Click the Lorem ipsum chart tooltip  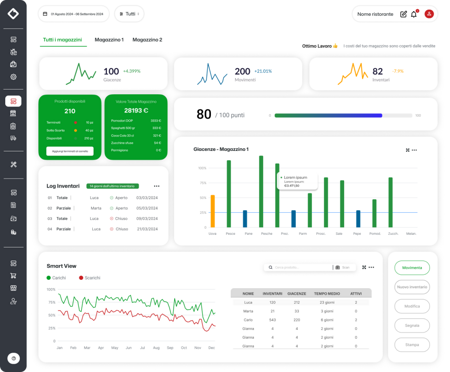[297, 181]
